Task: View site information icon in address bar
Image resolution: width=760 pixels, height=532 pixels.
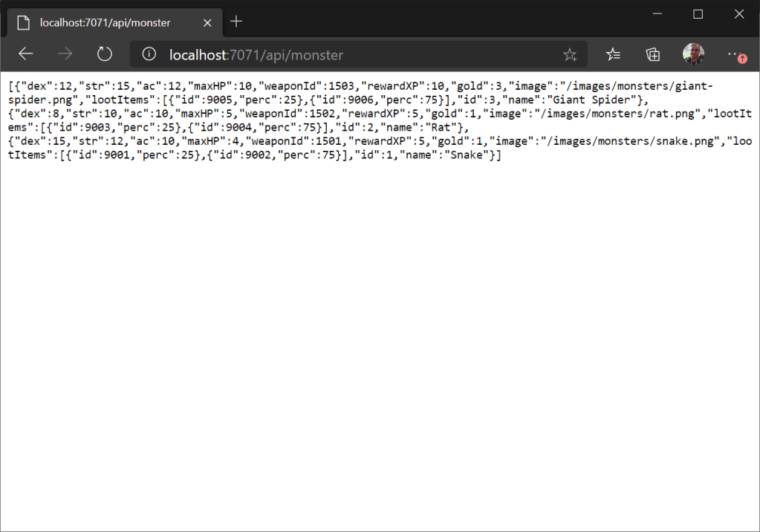Action: coord(149,54)
